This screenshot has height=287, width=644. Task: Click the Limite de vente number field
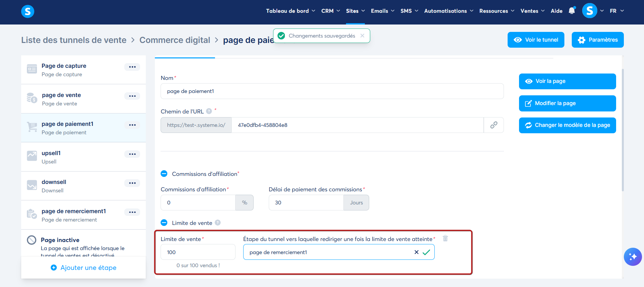198,252
